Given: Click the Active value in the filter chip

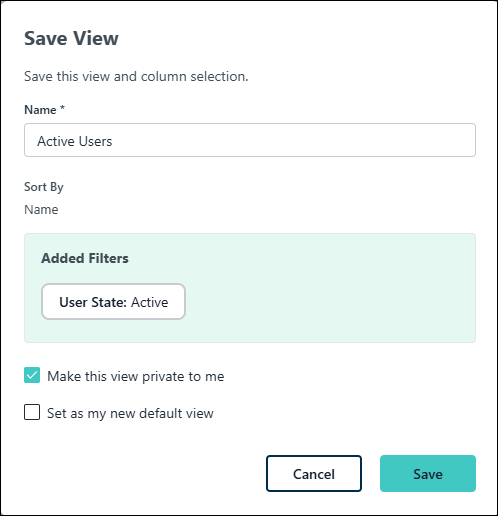Looking at the screenshot, I should 150,302.
